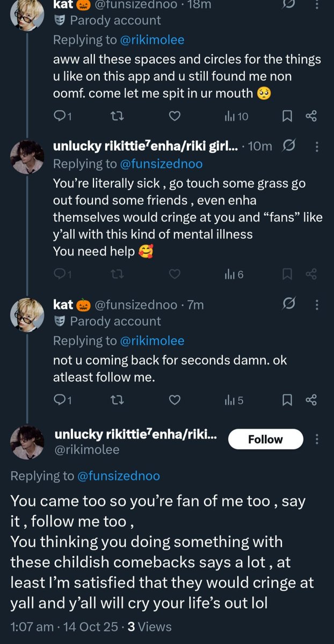This screenshot has width=334, height=644.
Task: Open @rikimolee link in kat's 7m reply
Action: pos(152,340)
